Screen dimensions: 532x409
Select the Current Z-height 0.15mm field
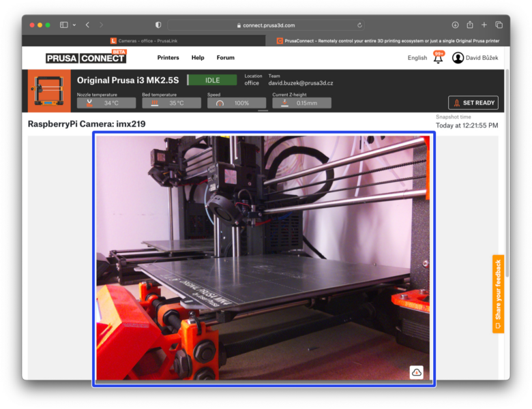coord(301,103)
